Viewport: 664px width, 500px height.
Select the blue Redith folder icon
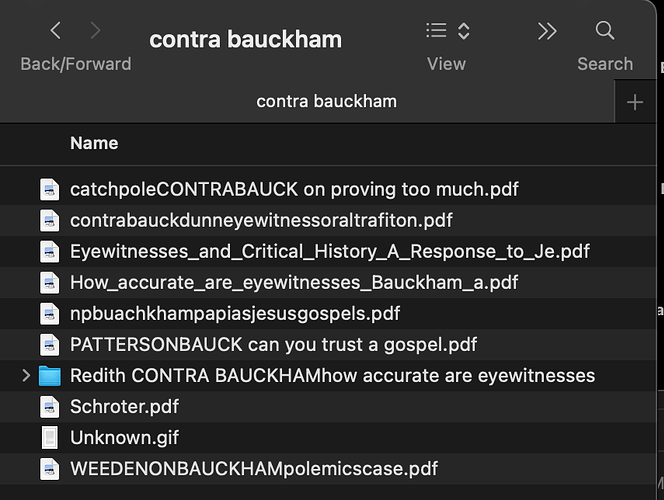point(50,376)
